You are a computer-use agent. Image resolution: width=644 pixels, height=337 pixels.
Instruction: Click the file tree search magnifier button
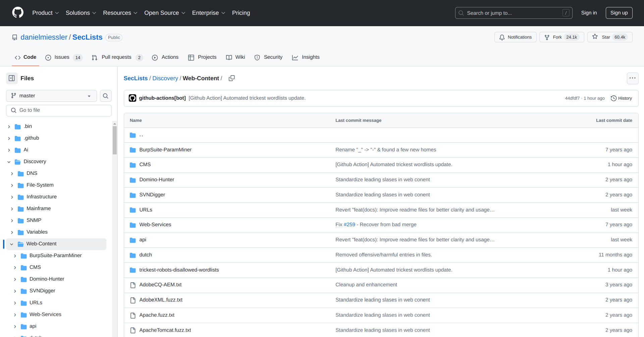click(106, 96)
